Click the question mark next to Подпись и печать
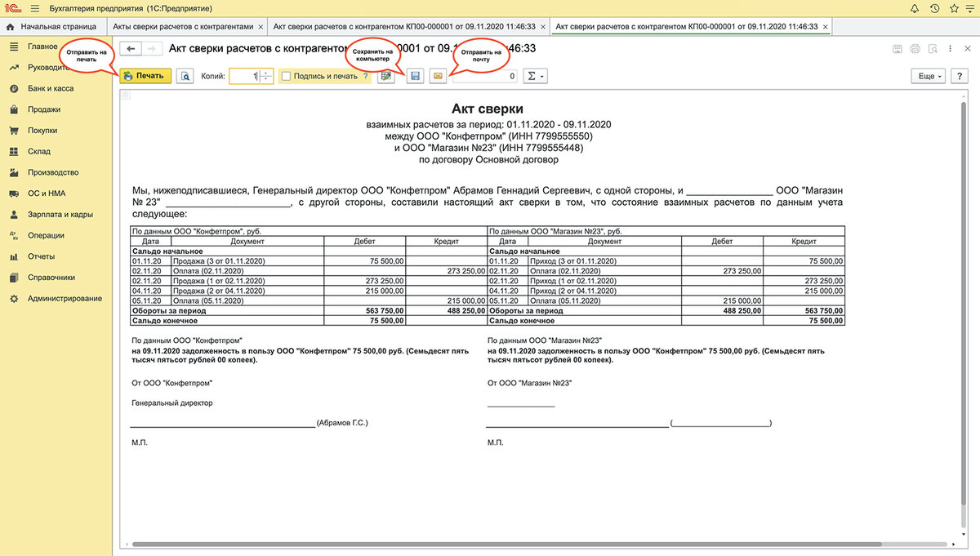Image resolution: width=980 pixels, height=556 pixels. tap(365, 76)
